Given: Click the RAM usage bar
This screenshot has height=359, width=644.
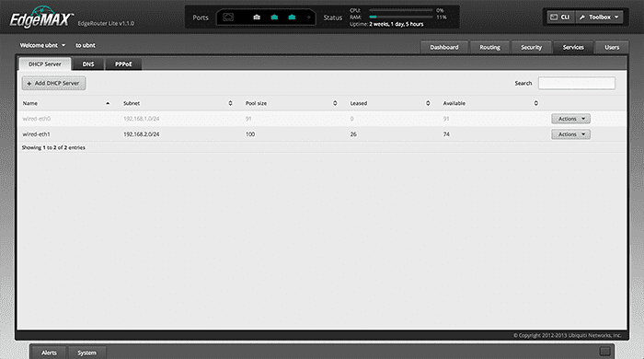Looking at the screenshot, I should [x=401, y=17].
